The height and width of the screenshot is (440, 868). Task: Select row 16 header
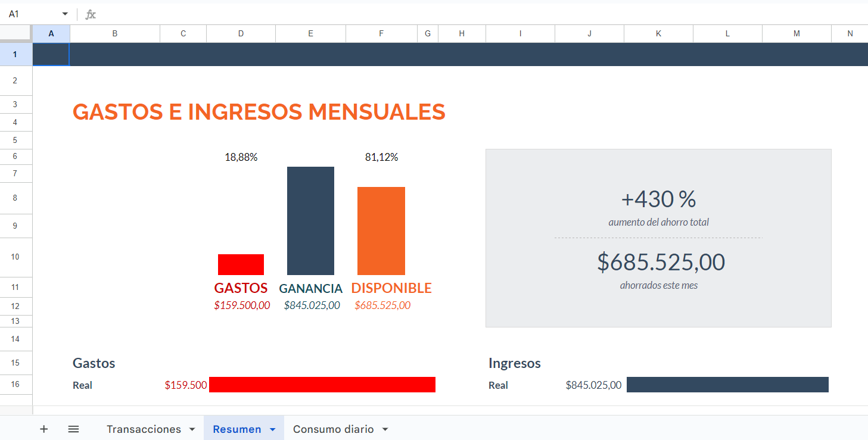click(x=15, y=385)
